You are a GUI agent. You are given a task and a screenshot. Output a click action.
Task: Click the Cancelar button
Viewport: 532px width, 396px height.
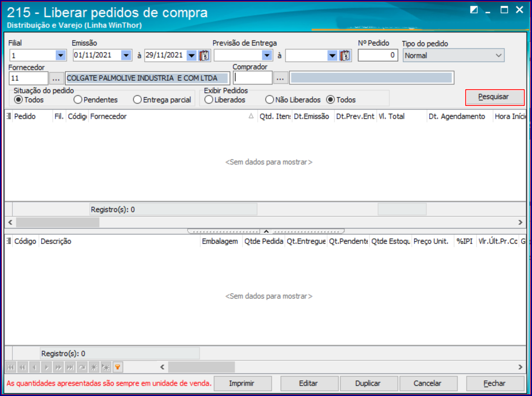coord(428,384)
